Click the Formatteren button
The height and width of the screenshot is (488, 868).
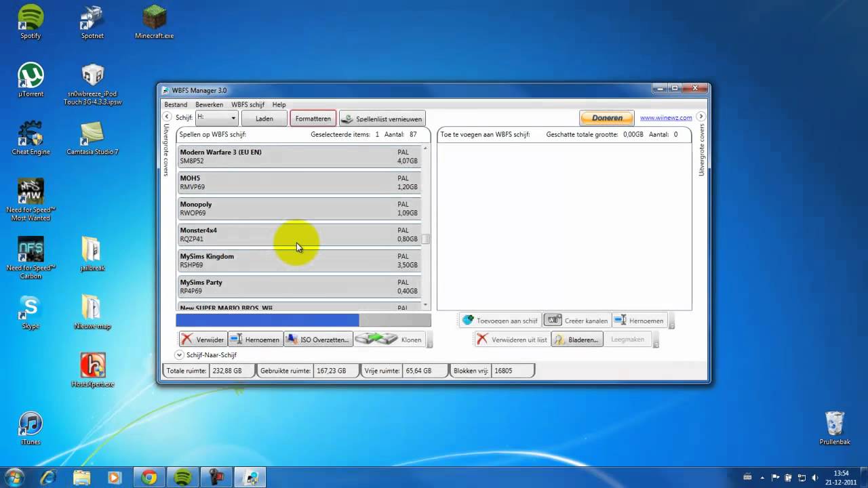click(313, 119)
